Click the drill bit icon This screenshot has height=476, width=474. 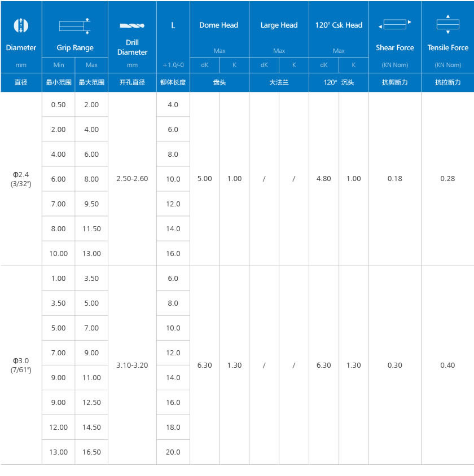pos(132,26)
